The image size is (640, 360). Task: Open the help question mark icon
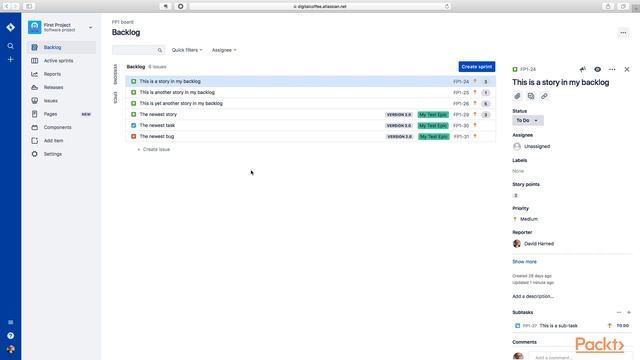tap(11, 336)
